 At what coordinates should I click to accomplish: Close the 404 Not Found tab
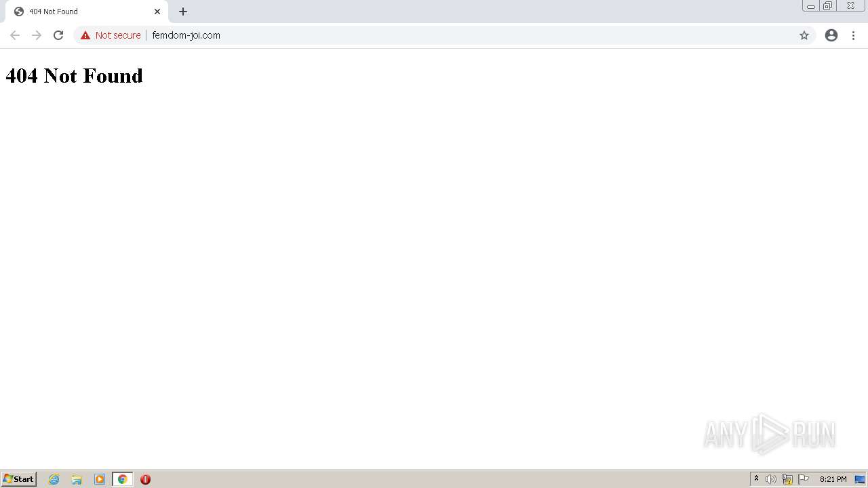pyautogui.click(x=157, y=12)
